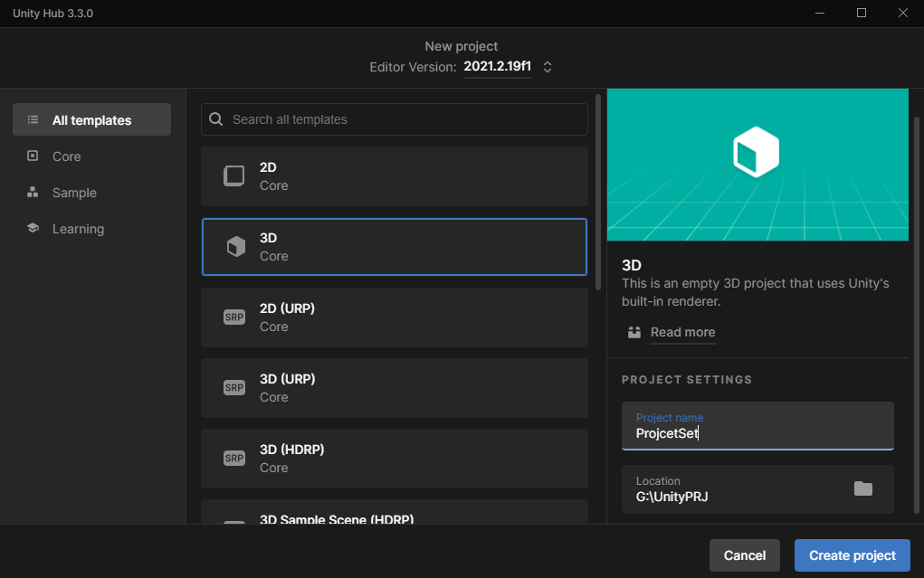This screenshot has width=924, height=578.
Task: Click the SRP badge of 2D (URP)
Action: (234, 317)
